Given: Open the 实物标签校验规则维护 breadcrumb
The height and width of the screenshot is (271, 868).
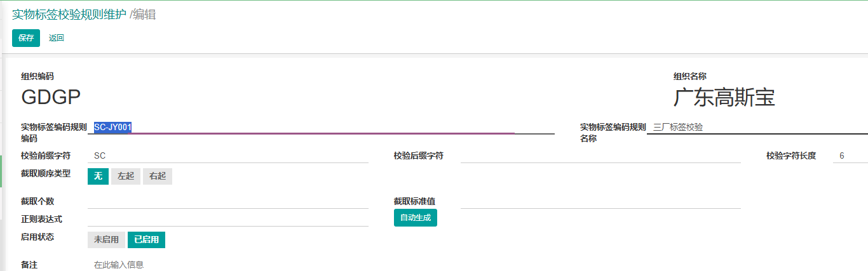Looking at the screenshot, I should click(x=69, y=15).
